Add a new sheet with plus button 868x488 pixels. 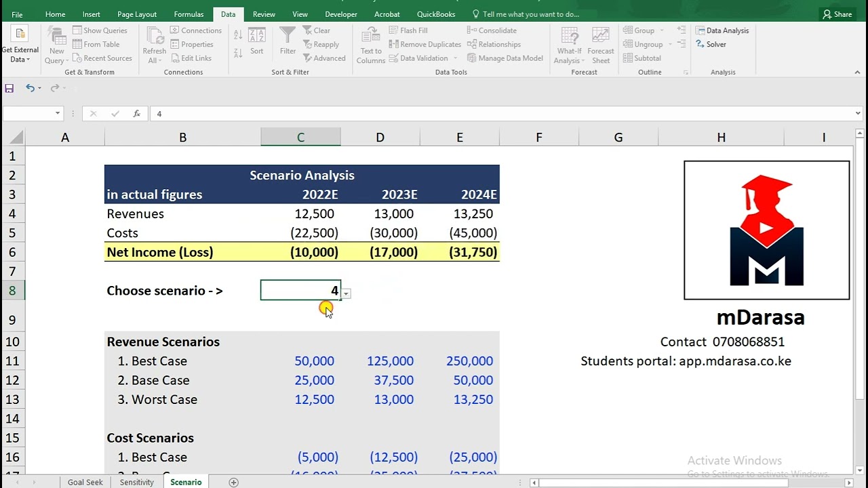pyautogui.click(x=233, y=482)
